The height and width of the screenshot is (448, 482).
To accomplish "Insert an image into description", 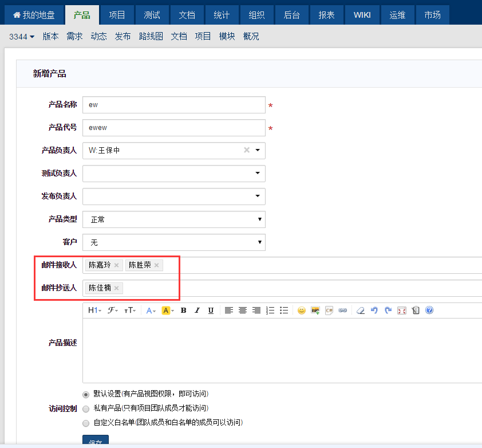I will point(315,310).
